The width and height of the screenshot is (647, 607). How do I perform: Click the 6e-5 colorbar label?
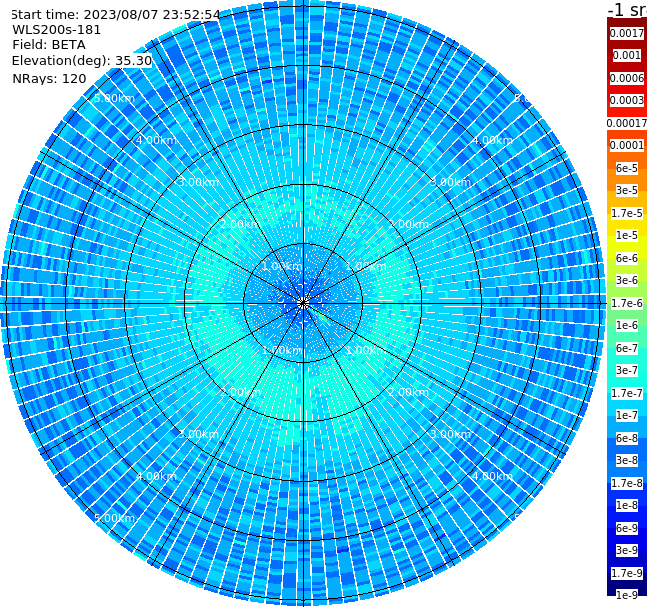pos(627,168)
